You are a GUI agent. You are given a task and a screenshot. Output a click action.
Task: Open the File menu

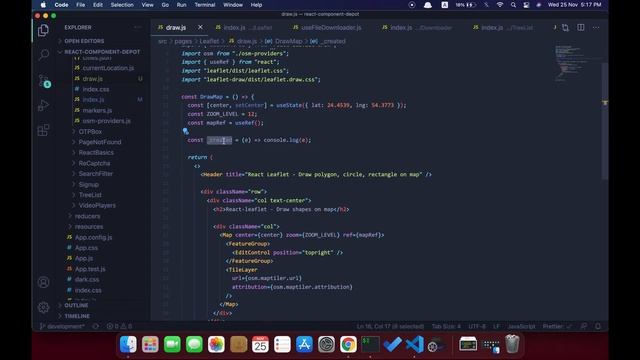click(x=81, y=5)
